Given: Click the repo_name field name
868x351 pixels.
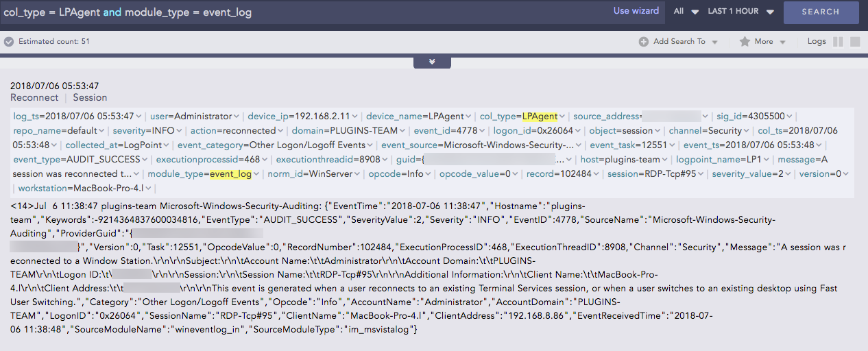Looking at the screenshot, I should [x=36, y=130].
